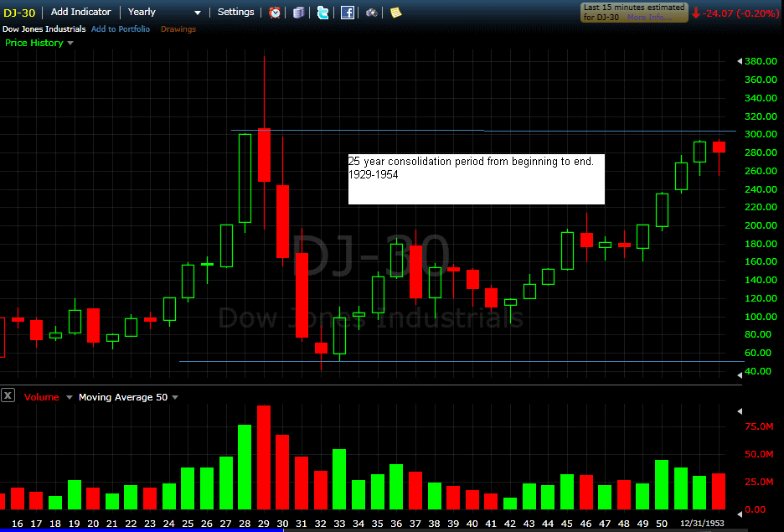Click the year 29 axis label

tap(264, 524)
